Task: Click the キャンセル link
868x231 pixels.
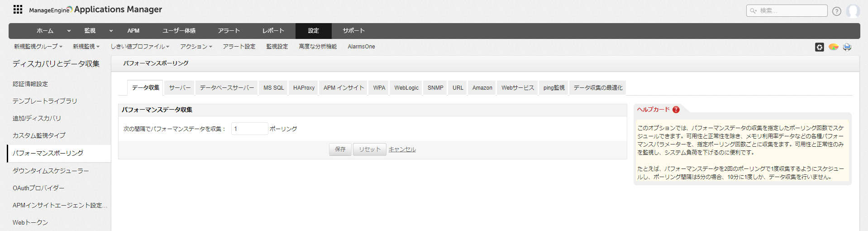Action: (402, 149)
